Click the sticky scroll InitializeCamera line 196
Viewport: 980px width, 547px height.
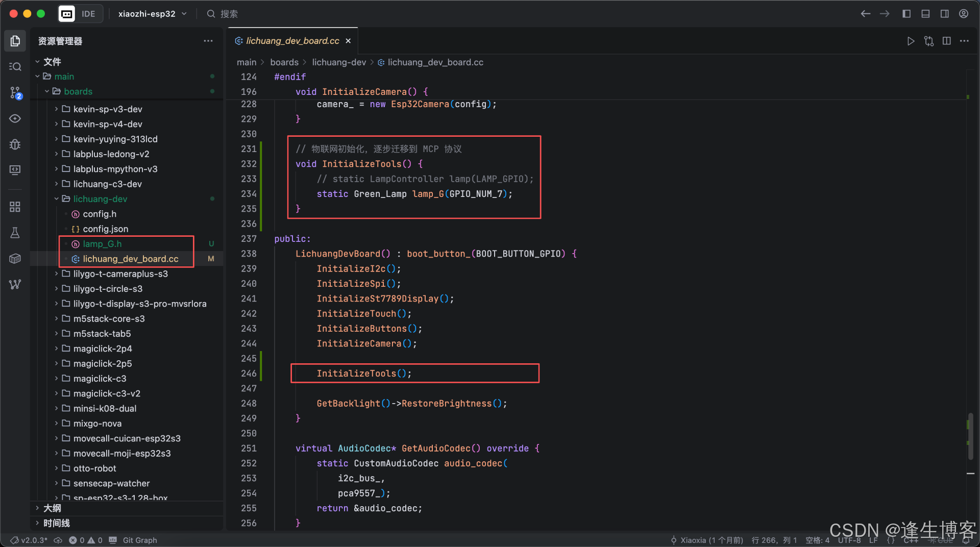point(361,92)
